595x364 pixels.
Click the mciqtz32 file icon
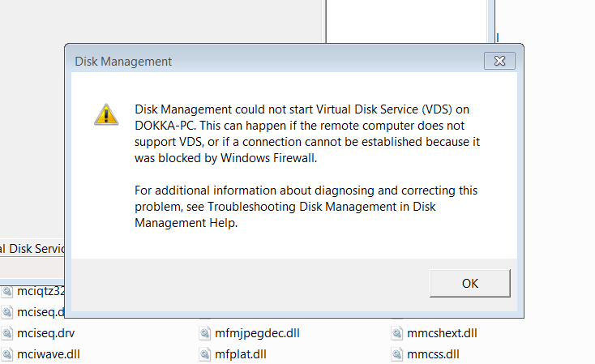pyautogui.click(x=6, y=291)
